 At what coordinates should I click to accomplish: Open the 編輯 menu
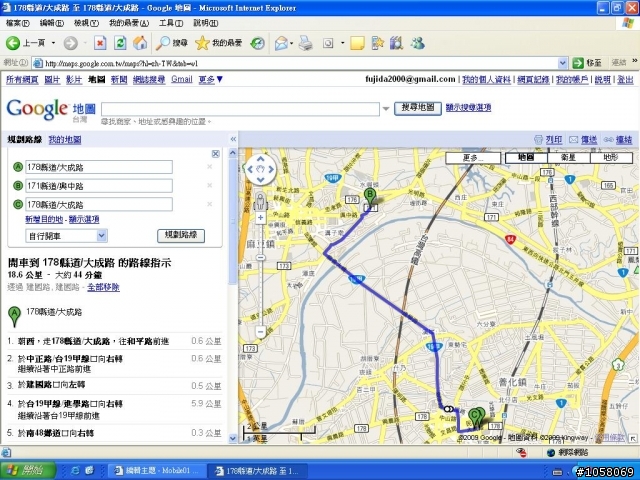[51, 23]
